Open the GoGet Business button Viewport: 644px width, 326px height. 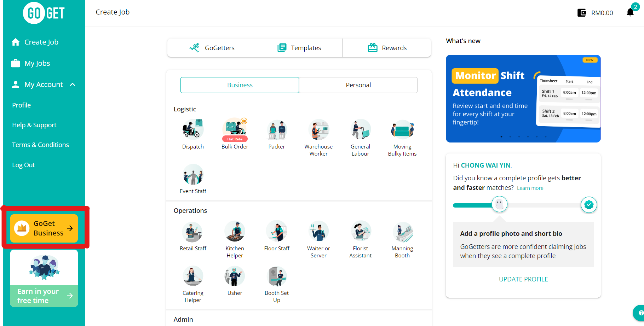[x=44, y=228]
